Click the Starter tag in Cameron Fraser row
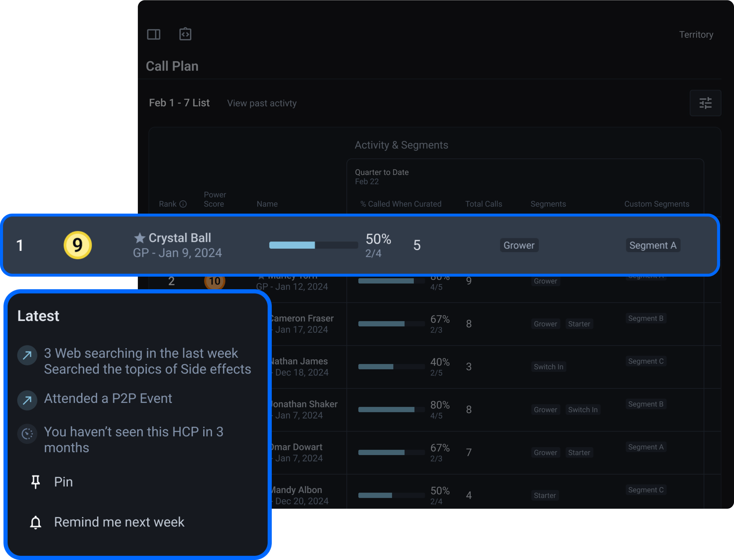 point(579,324)
